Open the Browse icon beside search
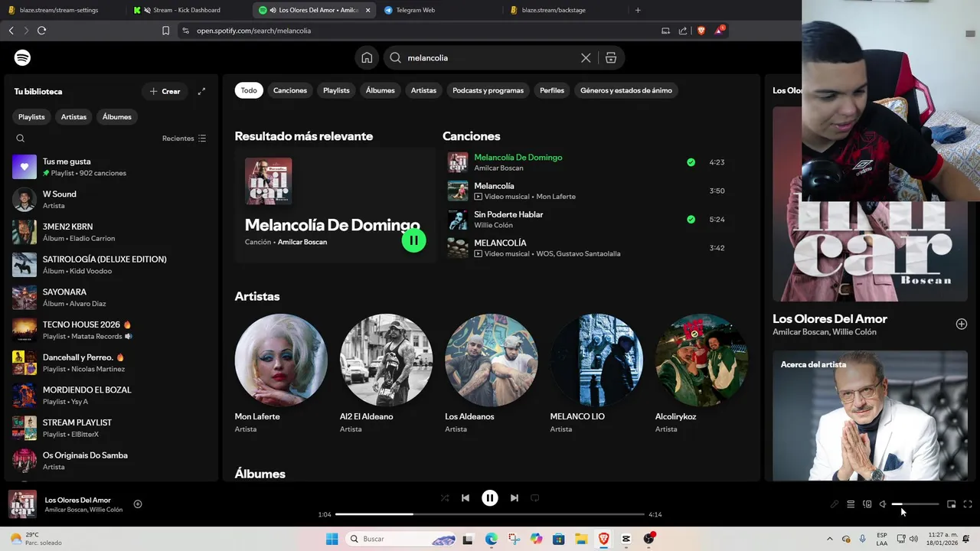The width and height of the screenshot is (980, 551). (x=610, y=57)
